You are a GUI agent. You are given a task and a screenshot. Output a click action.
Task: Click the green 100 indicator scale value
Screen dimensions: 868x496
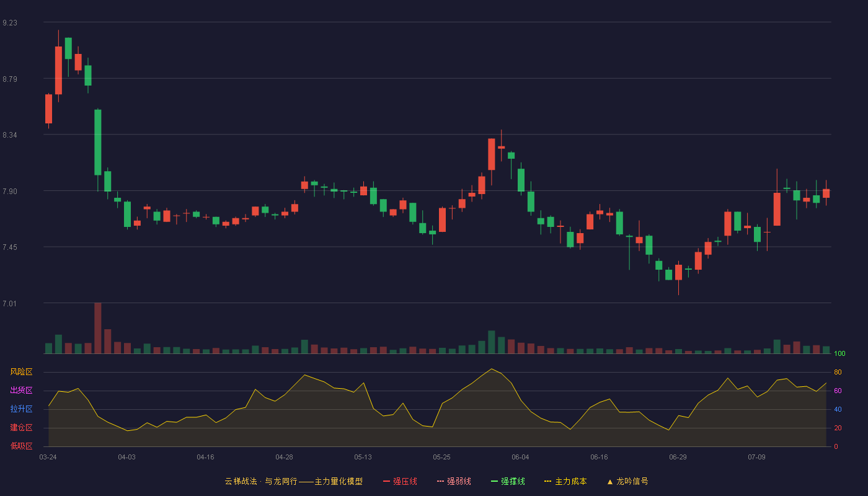(839, 354)
